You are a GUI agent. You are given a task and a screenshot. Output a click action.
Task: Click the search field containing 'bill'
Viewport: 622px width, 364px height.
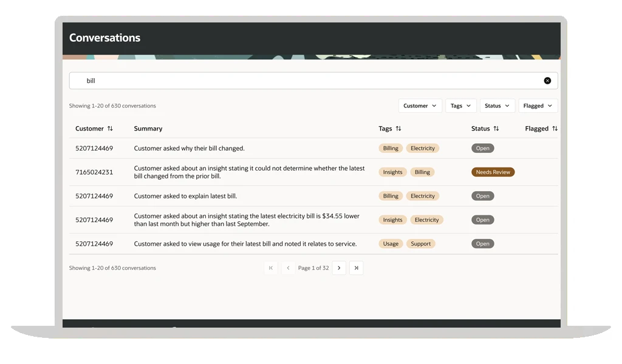[x=313, y=81]
